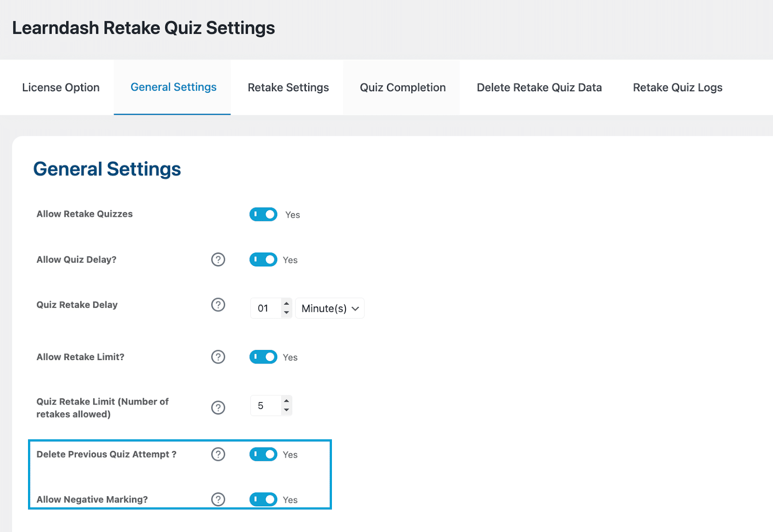Image resolution: width=773 pixels, height=532 pixels.
Task: Click Quiz Retake Limit (Number of retakes allowed) label
Action: tap(102, 408)
